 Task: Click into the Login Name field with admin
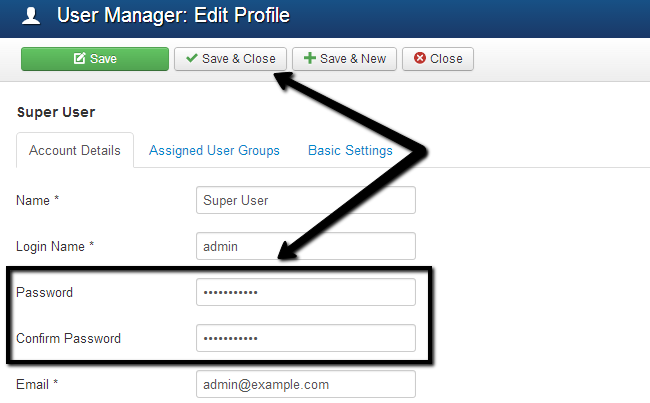(305, 246)
